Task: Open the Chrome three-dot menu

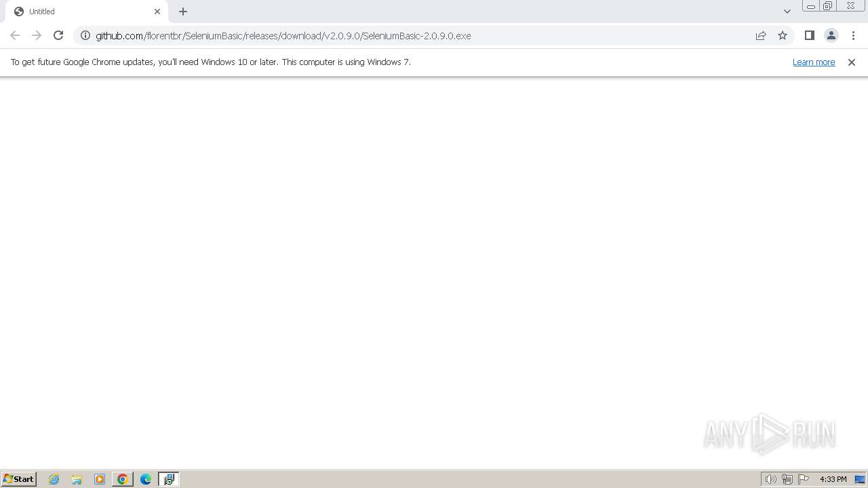Action: (x=853, y=35)
